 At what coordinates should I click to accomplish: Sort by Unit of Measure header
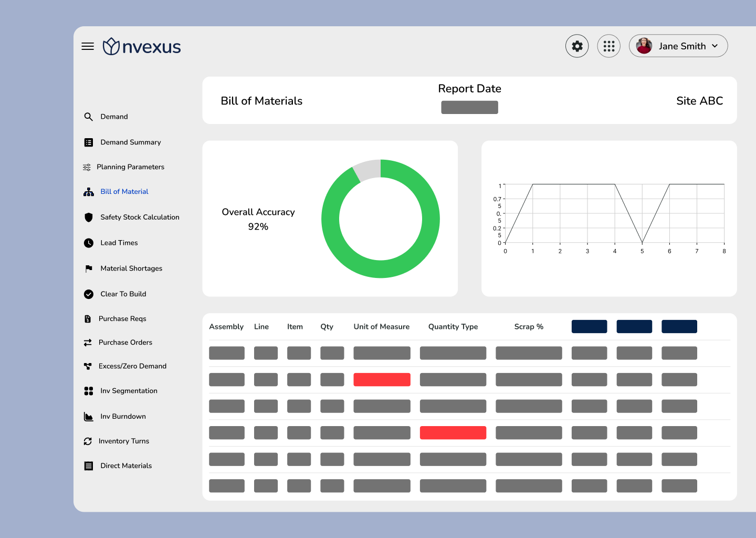tap(382, 327)
